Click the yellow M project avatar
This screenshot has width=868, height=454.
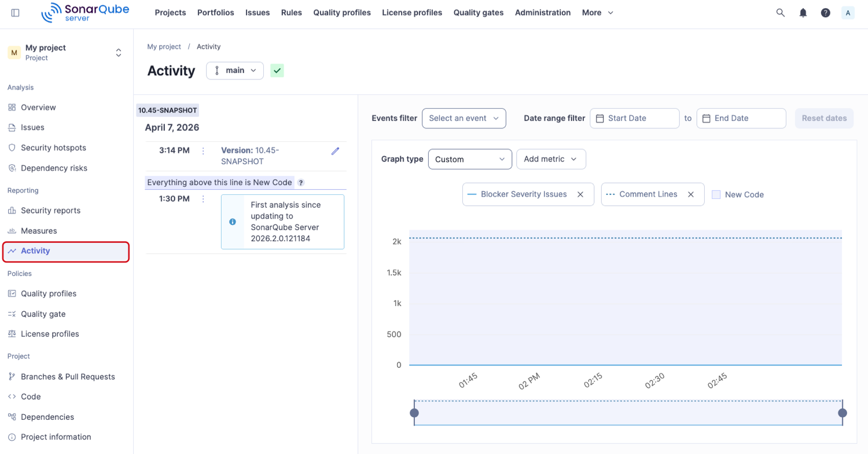14,53
